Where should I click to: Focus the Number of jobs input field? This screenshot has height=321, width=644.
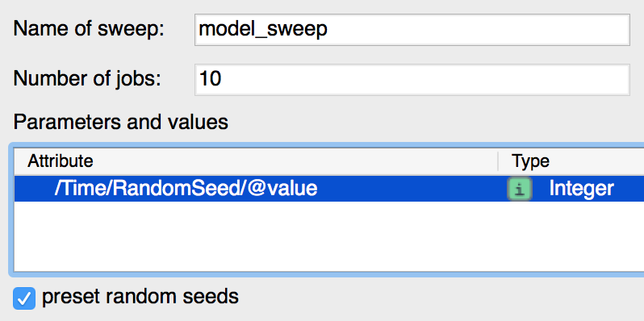(x=412, y=80)
